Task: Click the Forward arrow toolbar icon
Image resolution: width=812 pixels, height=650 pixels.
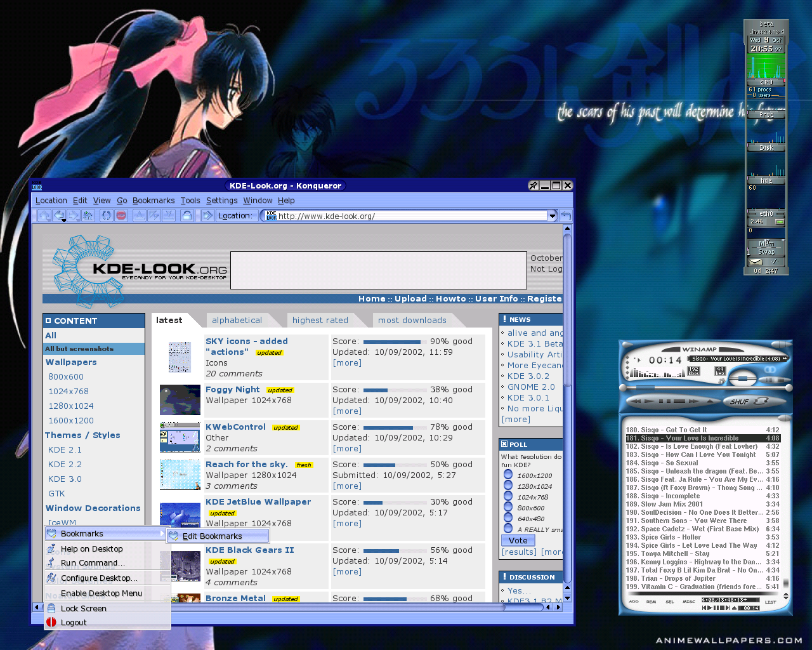Action: [x=74, y=215]
